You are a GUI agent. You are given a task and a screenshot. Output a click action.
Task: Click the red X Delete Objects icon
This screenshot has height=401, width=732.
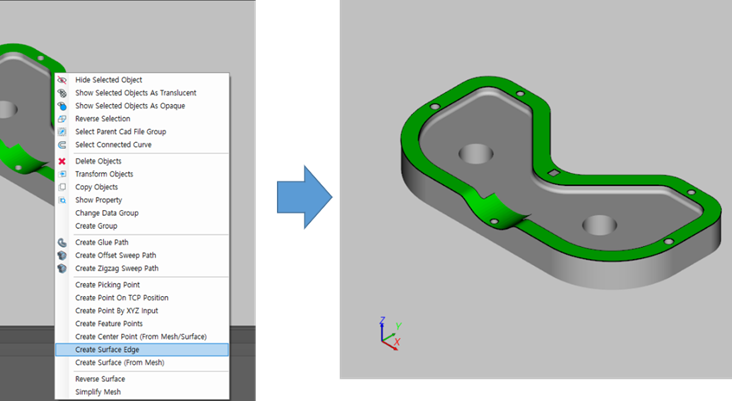click(62, 161)
